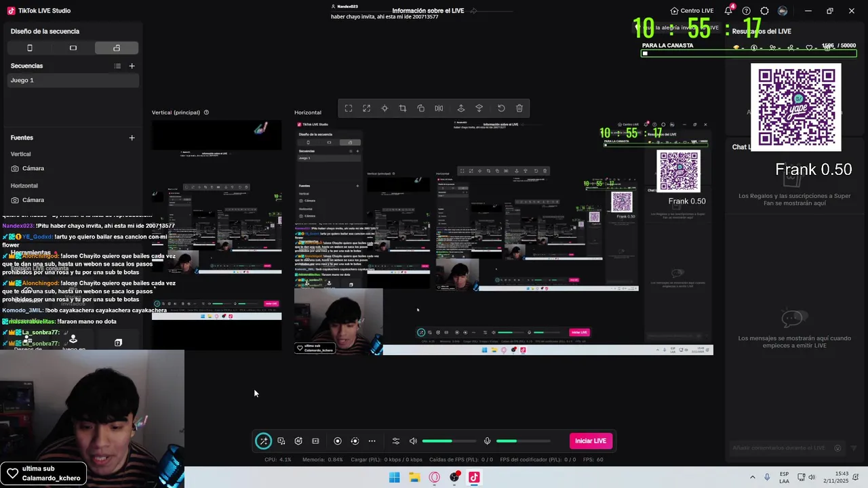This screenshot has height=488, width=868.
Task: Open the more options ellipsis in bottom bar
Action: (372, 441)
